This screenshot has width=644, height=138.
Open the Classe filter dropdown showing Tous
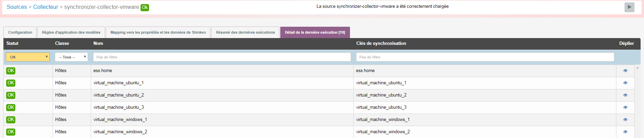tap(71, 57)
